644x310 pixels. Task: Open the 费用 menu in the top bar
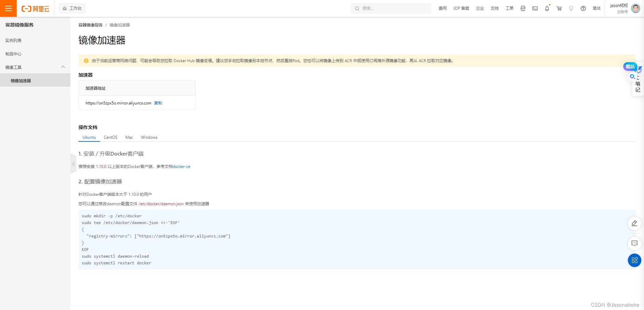[442, 8]
